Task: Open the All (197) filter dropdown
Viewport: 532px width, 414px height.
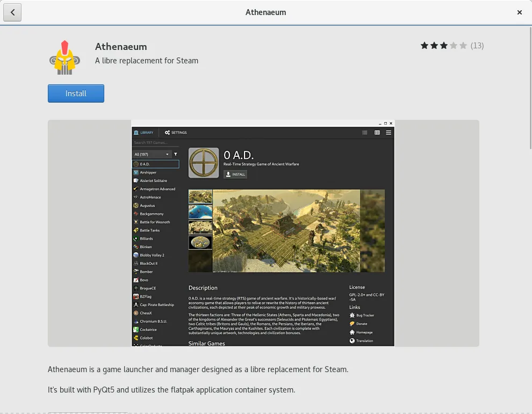Action: (152, 154)
